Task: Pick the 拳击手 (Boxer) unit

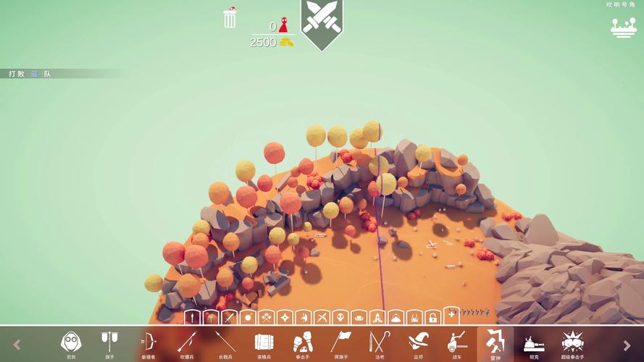Action: (302, 342)
